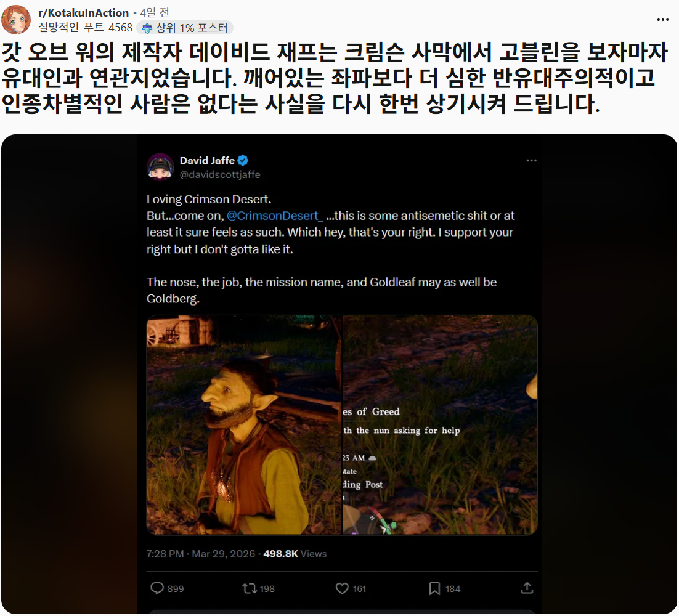Open the post title about David Jaffe
Image resolution: width=679 pixels, height=616 pixels.
[335, 78]
